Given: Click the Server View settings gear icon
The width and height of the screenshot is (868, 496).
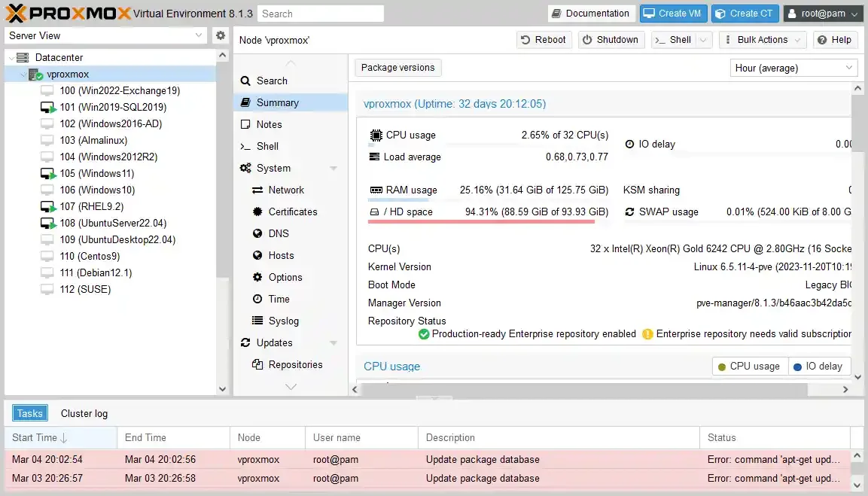Looking at the screenshot, I should click(221, 35).
